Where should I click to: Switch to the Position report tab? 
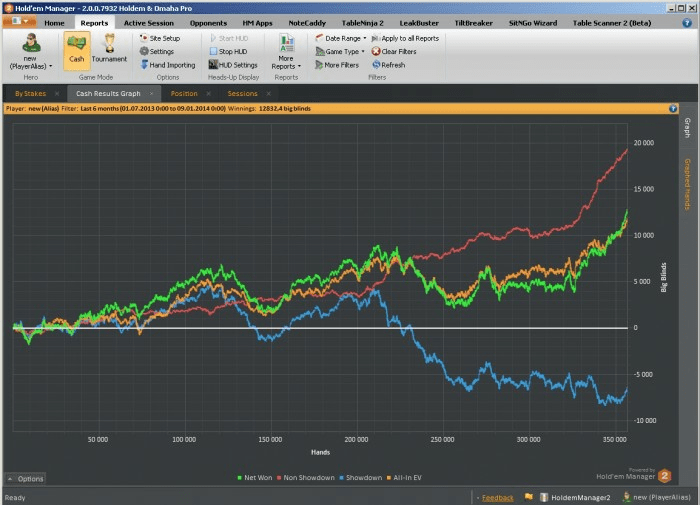[184, 93]
